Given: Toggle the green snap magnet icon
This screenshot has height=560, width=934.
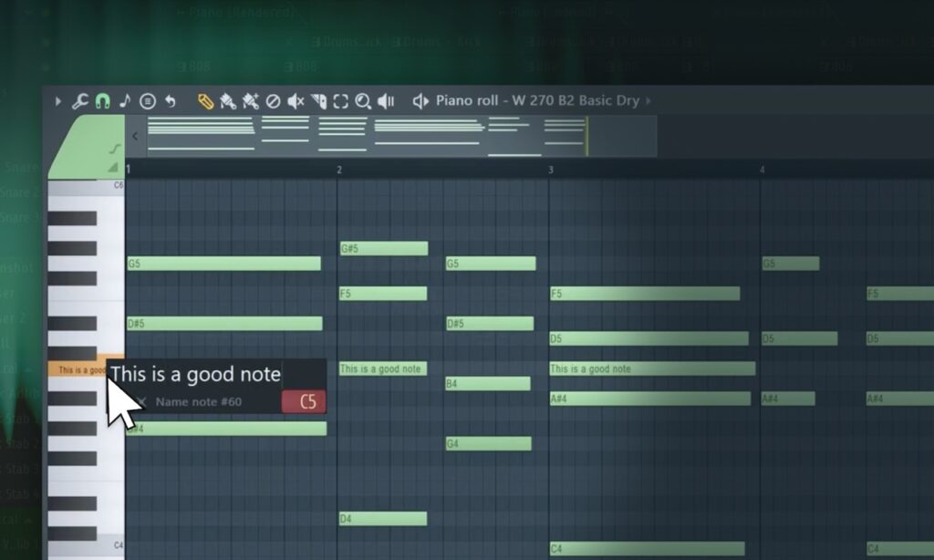Looking at the screenshot, I should point(102,101).
